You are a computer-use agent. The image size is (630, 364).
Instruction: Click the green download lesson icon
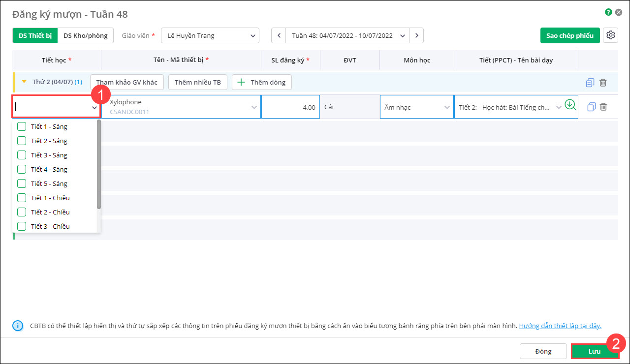570,105
